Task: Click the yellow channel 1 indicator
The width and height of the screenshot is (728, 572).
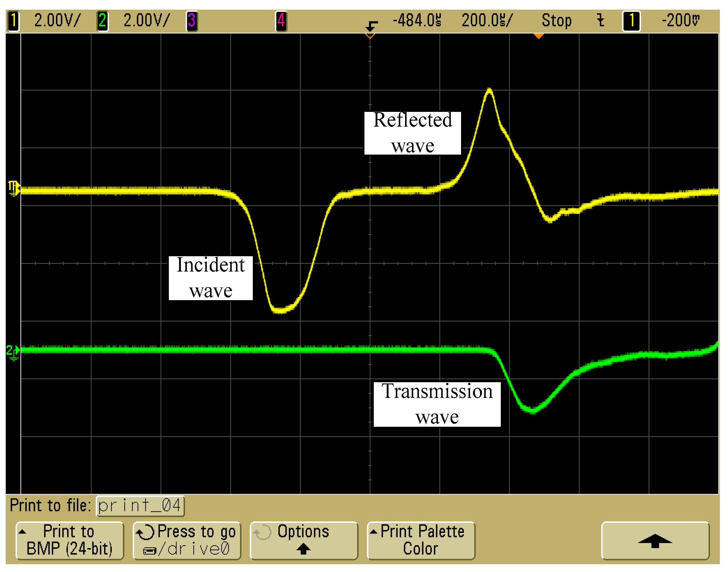Action: pos(14,21)
